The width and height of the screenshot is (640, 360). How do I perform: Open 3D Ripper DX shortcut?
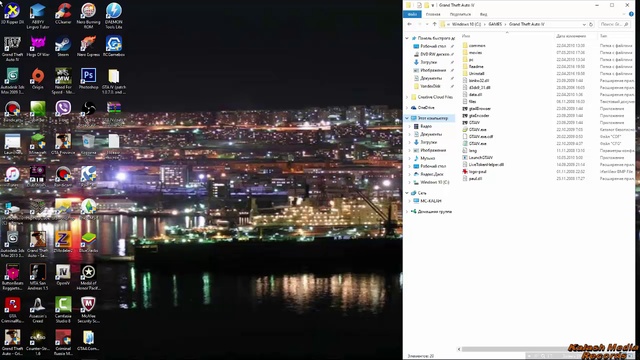point(12,13)
